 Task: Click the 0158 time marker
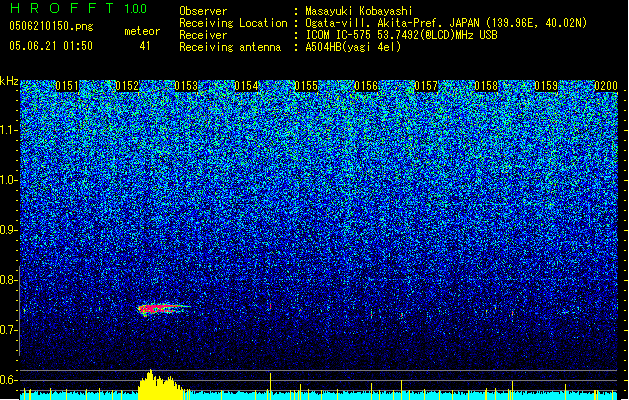(486, 86)
